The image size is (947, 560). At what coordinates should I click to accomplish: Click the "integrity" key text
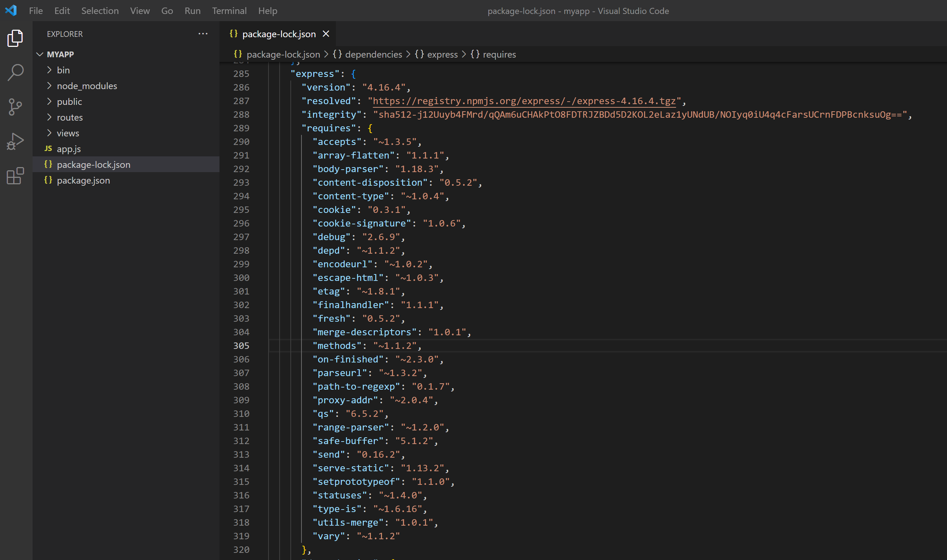coord(332,115)
